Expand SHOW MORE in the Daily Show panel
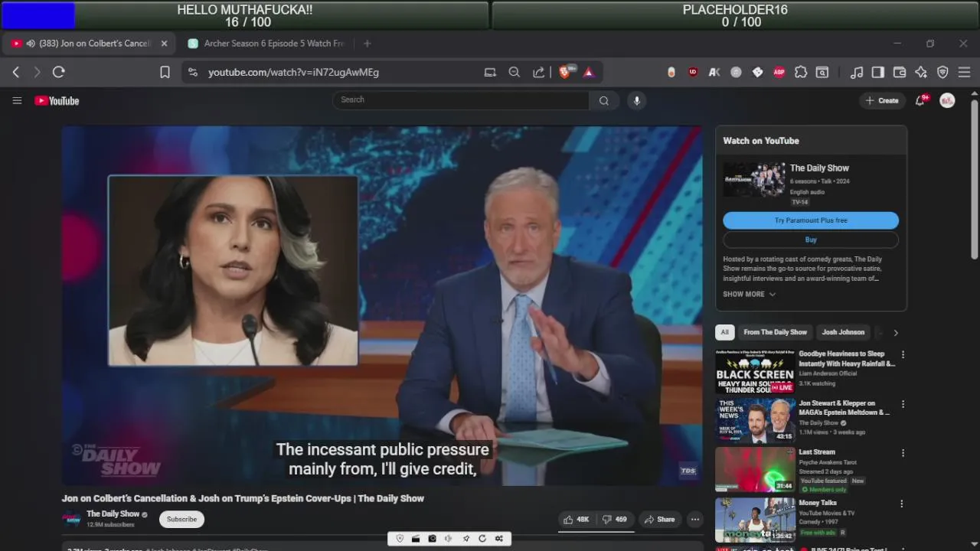The height and width of the screenshot is (551, 980). 750,295
